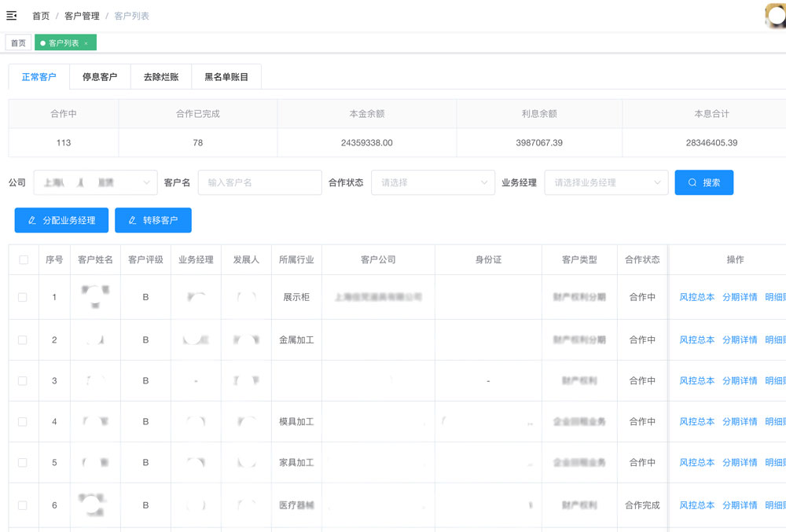Viewport: 786px width, 532px height.
Task: Switch to the 停息客户 tab
Action: 100,77
